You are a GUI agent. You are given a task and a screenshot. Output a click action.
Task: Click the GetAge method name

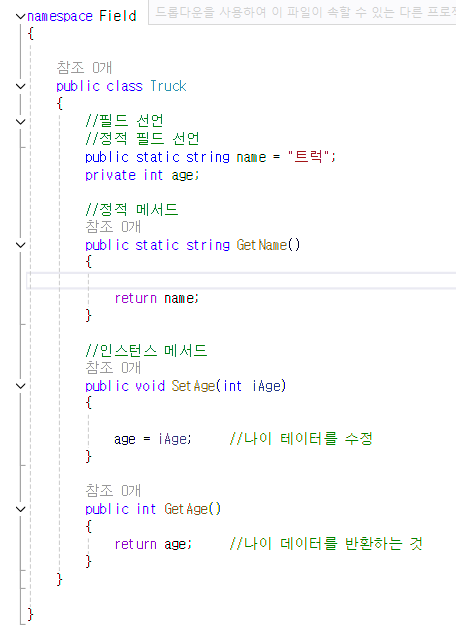[186, 509]
